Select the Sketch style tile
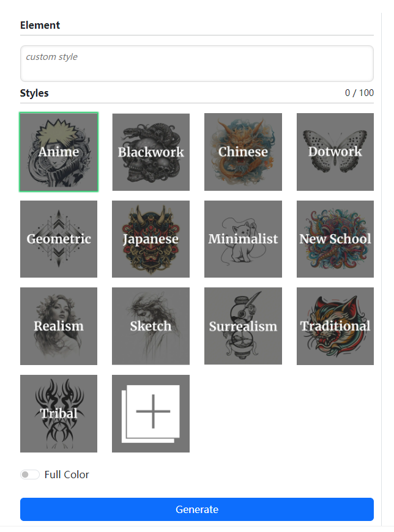 pos(151,326)
